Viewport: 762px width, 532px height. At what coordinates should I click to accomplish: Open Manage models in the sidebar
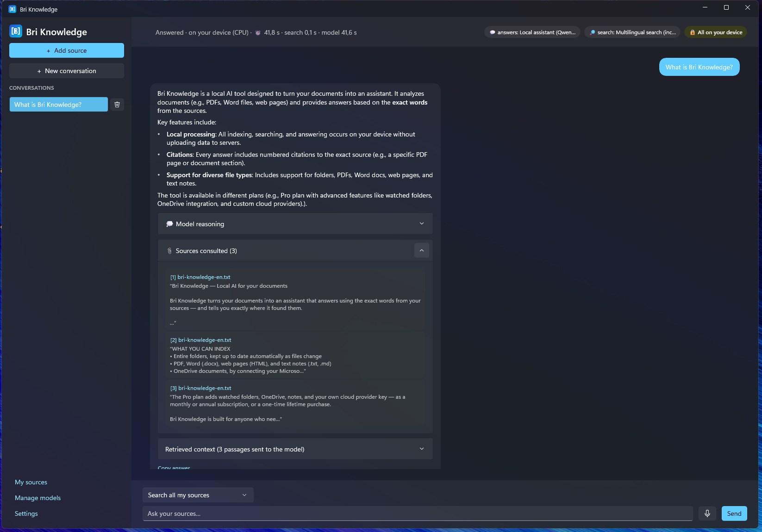(38, 498)
